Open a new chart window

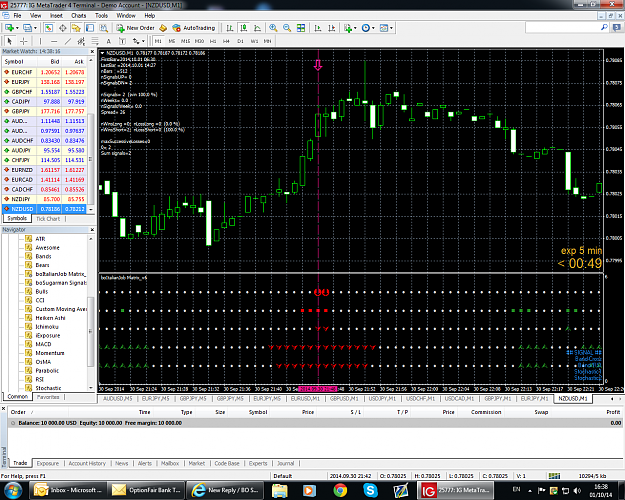coord(9,28)
